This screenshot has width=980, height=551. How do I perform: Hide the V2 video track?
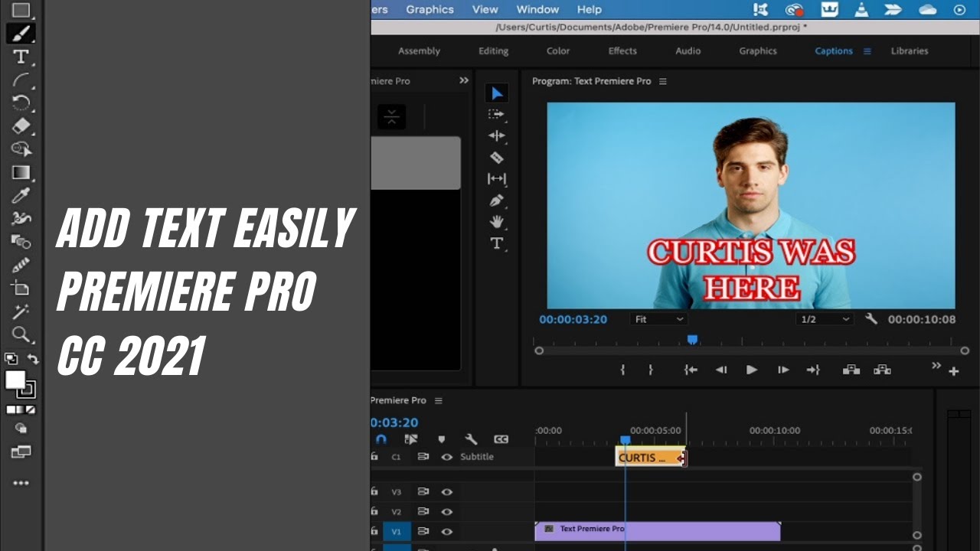click(x=447, y=512)
